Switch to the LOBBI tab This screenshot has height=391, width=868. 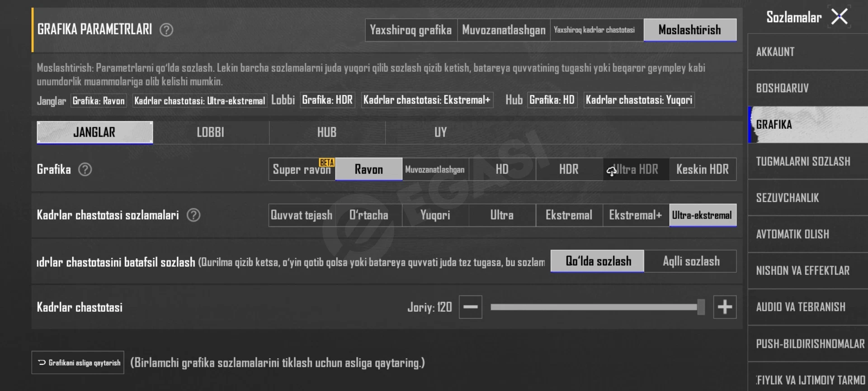[211, 132]
